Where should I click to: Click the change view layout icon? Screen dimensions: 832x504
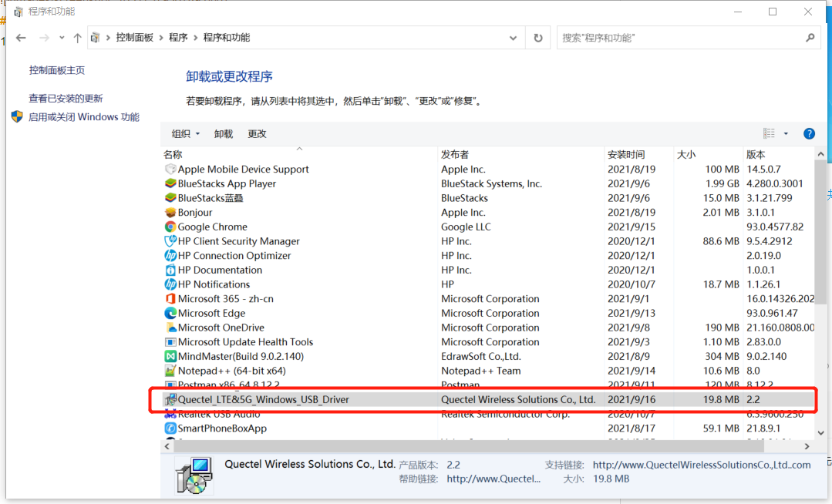click(x=769, y=133)
